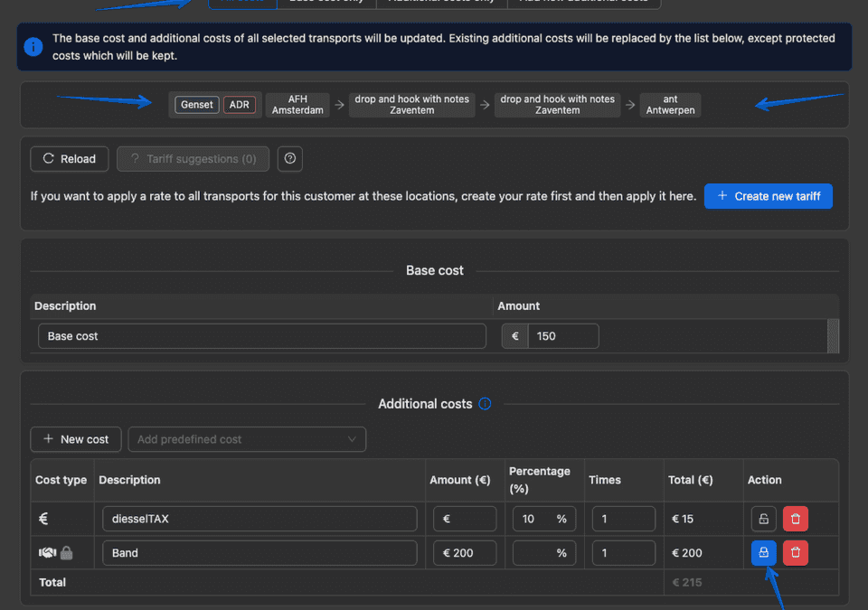Viewport: 868px width, 610px height.
Task: Click the first drop and hook Zaventem stop
Action: pos(411,105)
